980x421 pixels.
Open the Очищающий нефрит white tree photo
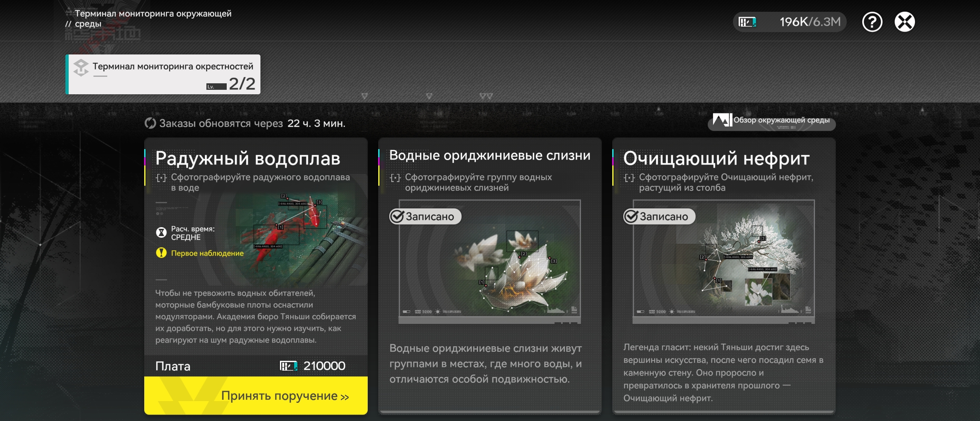click(x=724, y=261)
